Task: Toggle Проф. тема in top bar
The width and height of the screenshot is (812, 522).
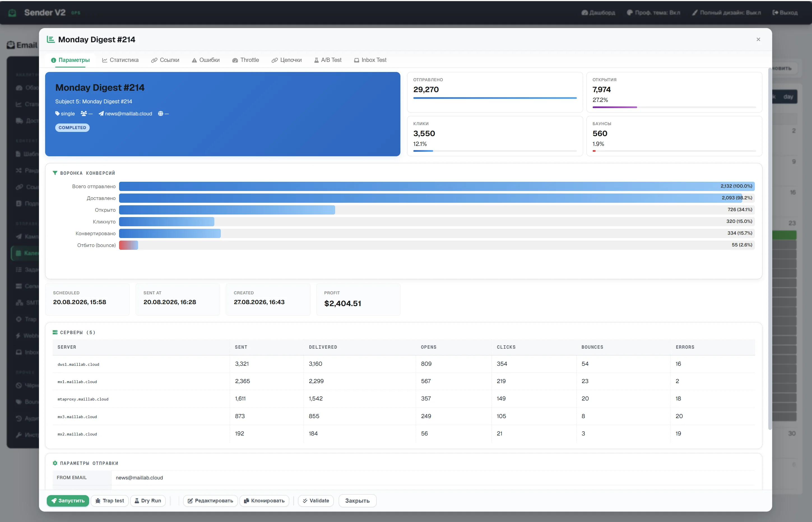Action: [x=653, y=13]
